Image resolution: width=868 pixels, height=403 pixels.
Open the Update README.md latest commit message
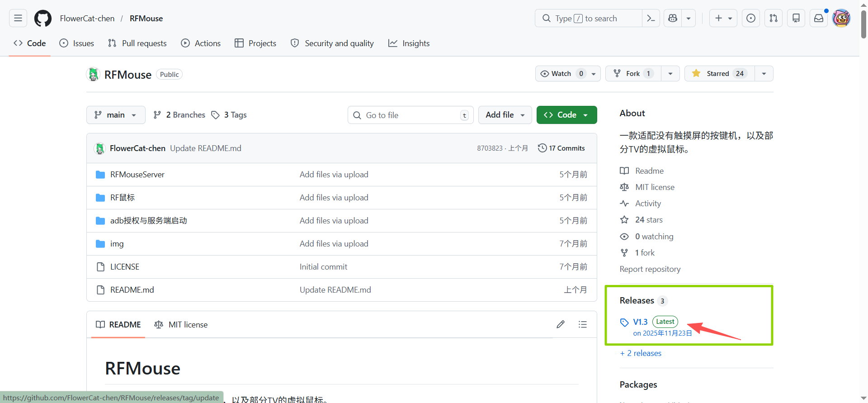click(206, 148)
